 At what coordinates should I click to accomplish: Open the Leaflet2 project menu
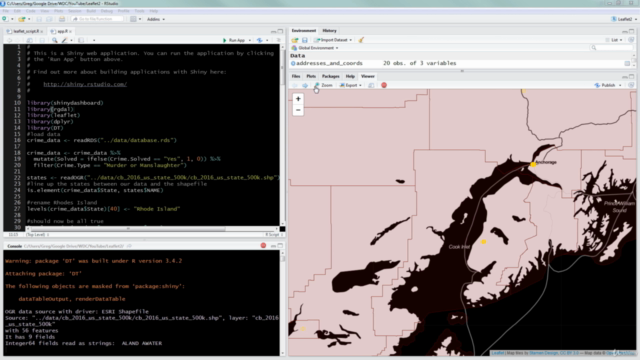pyautogui.click(x=624, y=19)
